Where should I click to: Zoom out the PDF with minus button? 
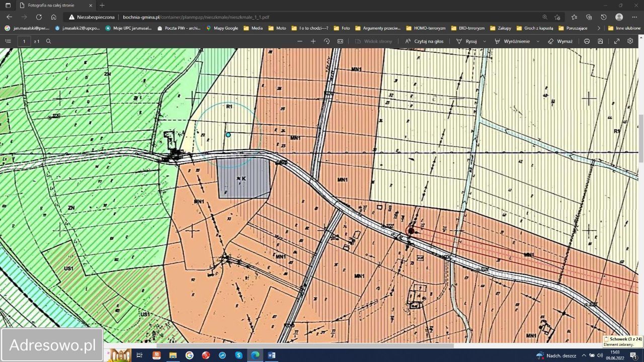click(x=300, y=41)
